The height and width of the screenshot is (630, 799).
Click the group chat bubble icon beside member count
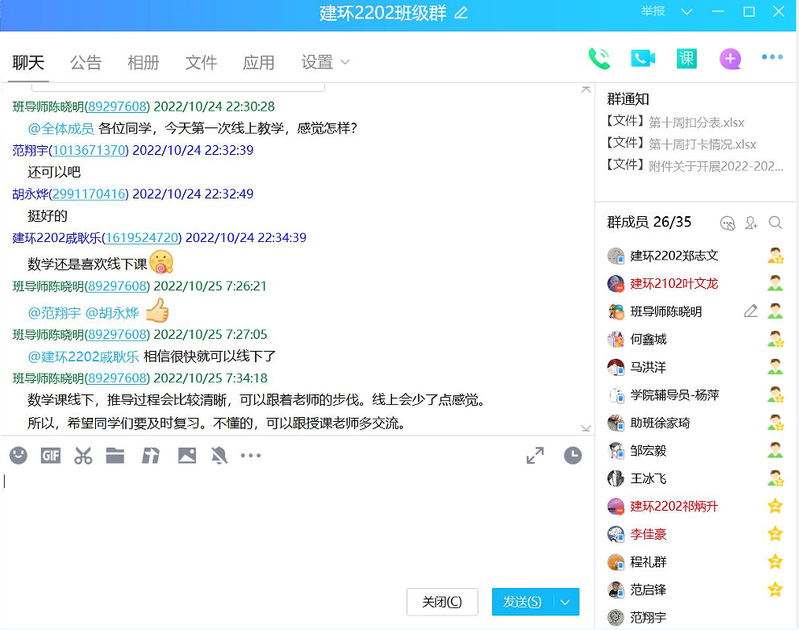tap(727, 223)
